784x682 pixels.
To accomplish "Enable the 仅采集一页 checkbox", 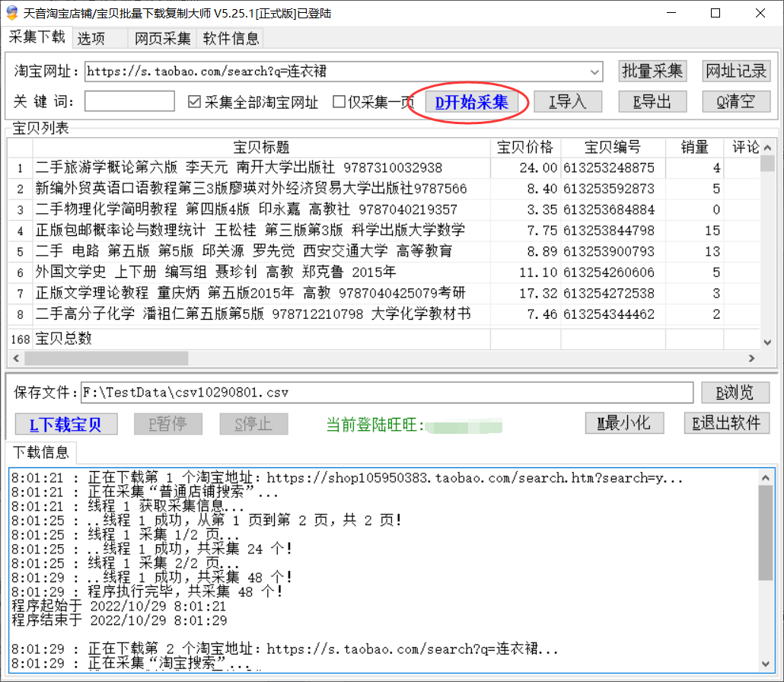I will click(339, 102).
